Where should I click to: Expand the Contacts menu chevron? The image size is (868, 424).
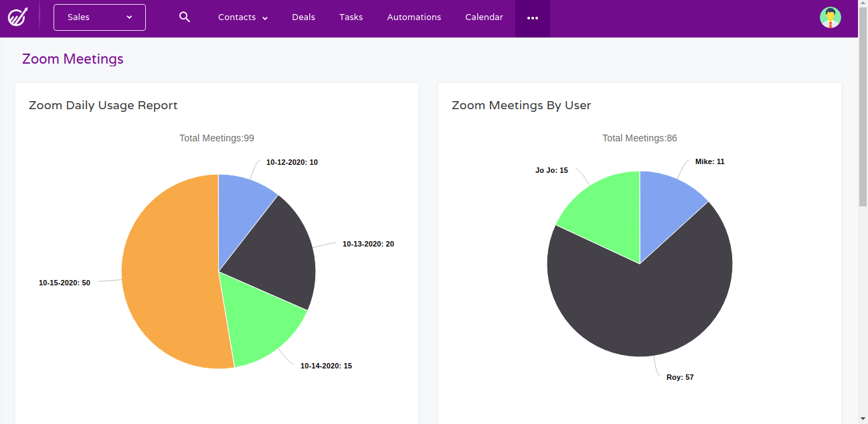pos(265,18)
